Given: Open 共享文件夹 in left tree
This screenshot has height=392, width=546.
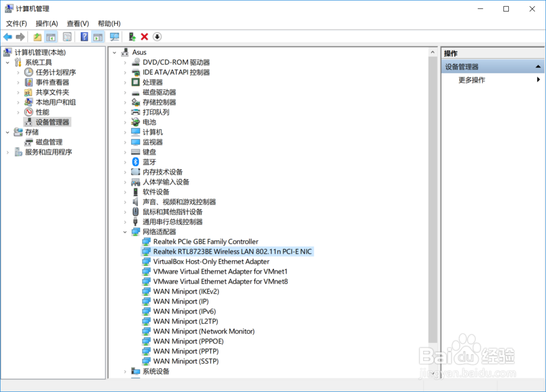Looking at the screenshot, I should (x=52, y=92).
